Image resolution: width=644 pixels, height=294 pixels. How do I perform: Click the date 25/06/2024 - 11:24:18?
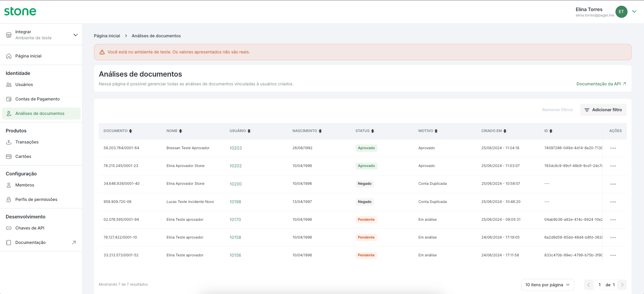[x=500, y=148]
